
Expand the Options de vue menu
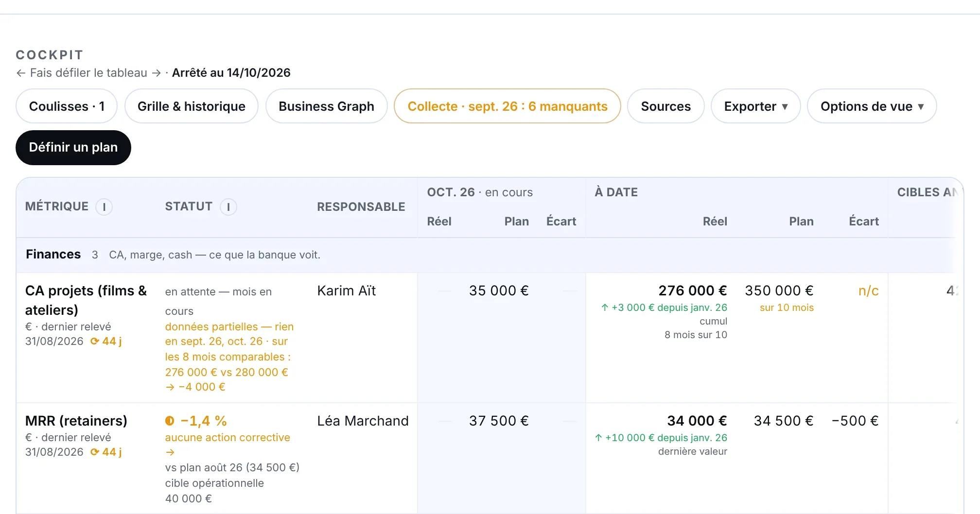872,106
